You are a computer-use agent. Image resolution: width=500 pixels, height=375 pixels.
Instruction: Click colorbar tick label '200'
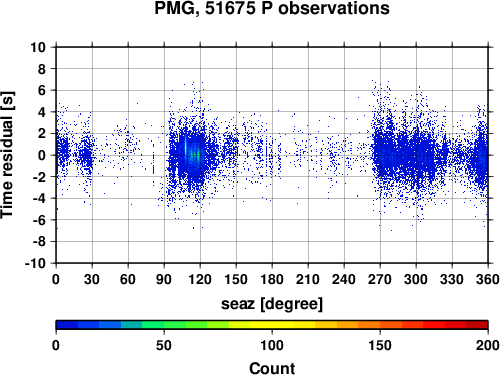(x=488, y=345)
